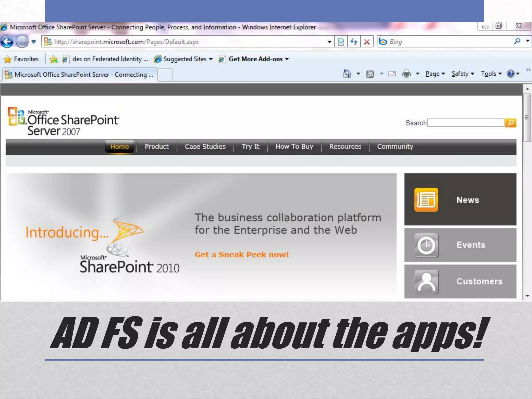Image resolution: width=532 pixels, height=399 pixels.
Task: Click the Get More Add-ons page icon
Action: point(222,59)
